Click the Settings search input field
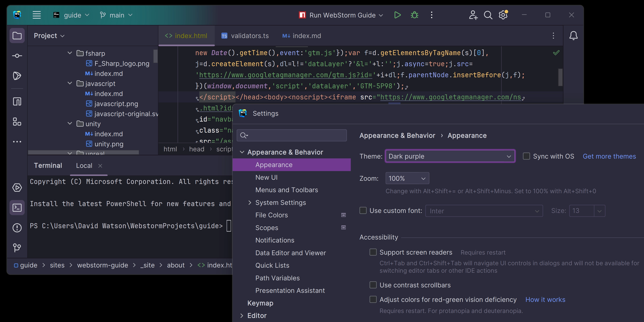Screen dimensions: 644x322 point(292,135)
